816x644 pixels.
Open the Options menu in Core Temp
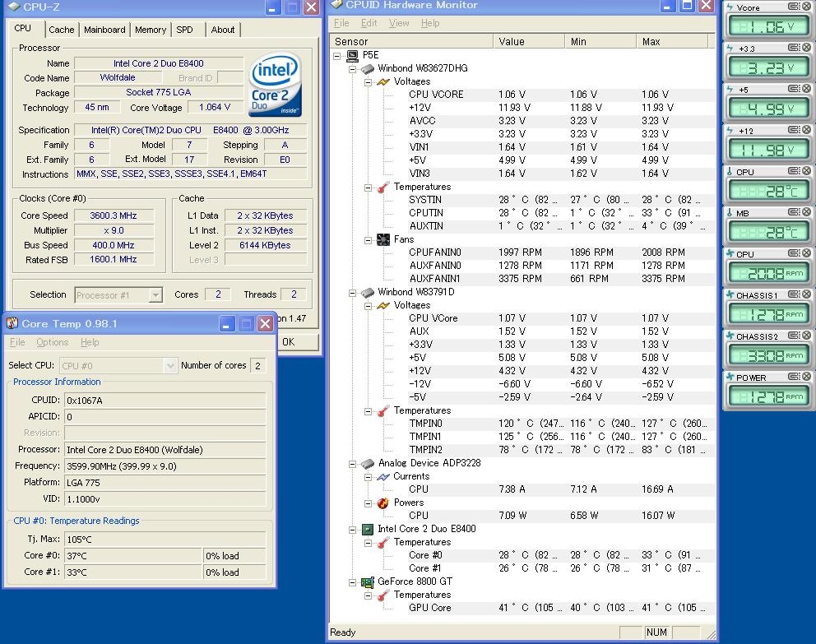coord(52,342)
